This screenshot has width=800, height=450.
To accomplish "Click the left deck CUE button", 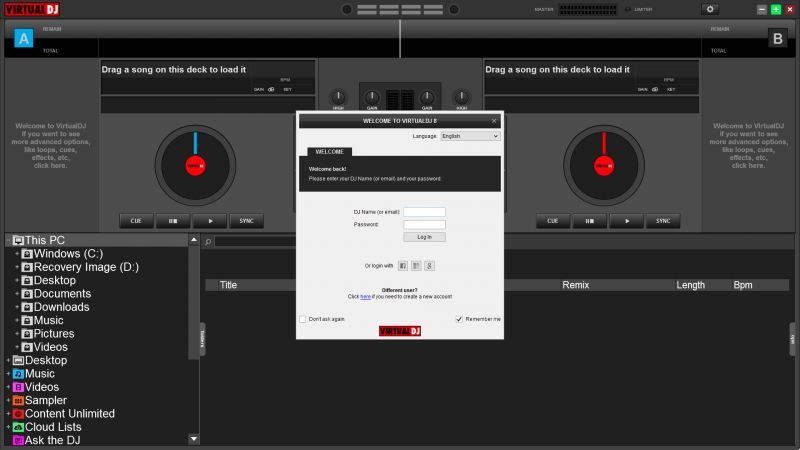I will 136,221.
